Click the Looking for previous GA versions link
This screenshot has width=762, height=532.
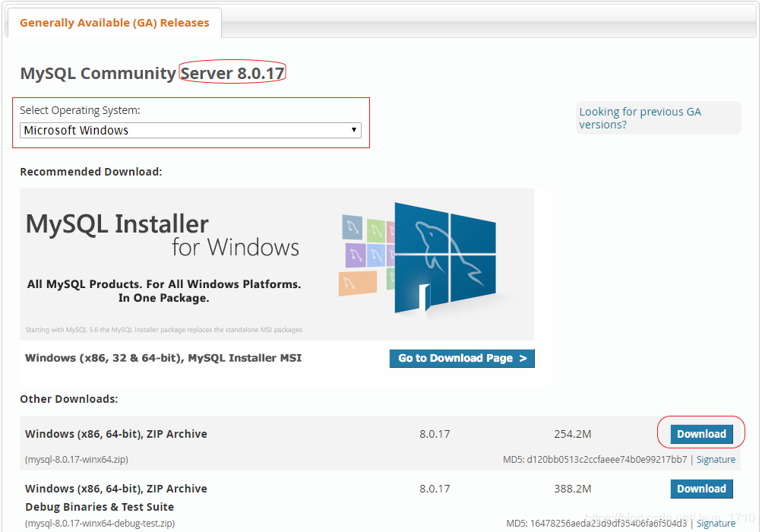pyautogui.click(x=640, y=118)
